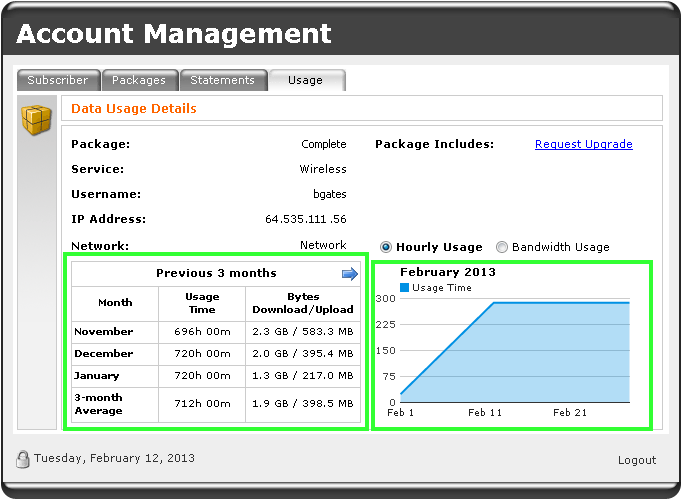Click the 2.3 GB / 583.3 MB cell
Screen dimensions: 682x500
(x=303, y=332)
